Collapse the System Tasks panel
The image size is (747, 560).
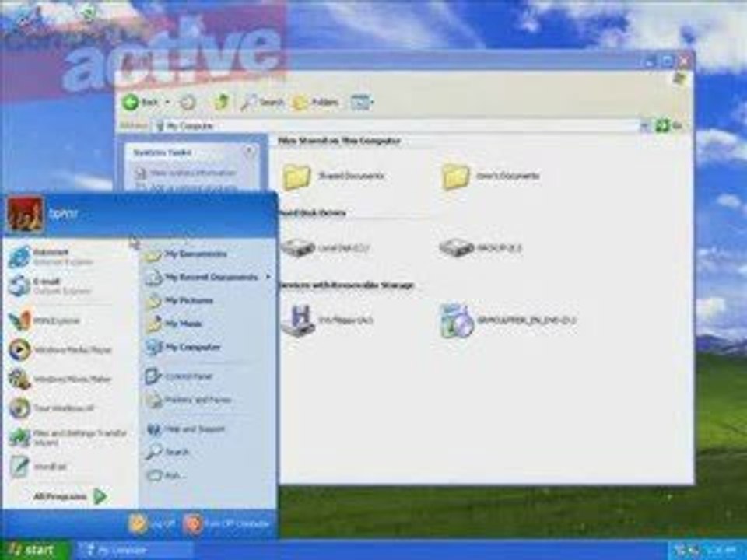click(249, 152)
